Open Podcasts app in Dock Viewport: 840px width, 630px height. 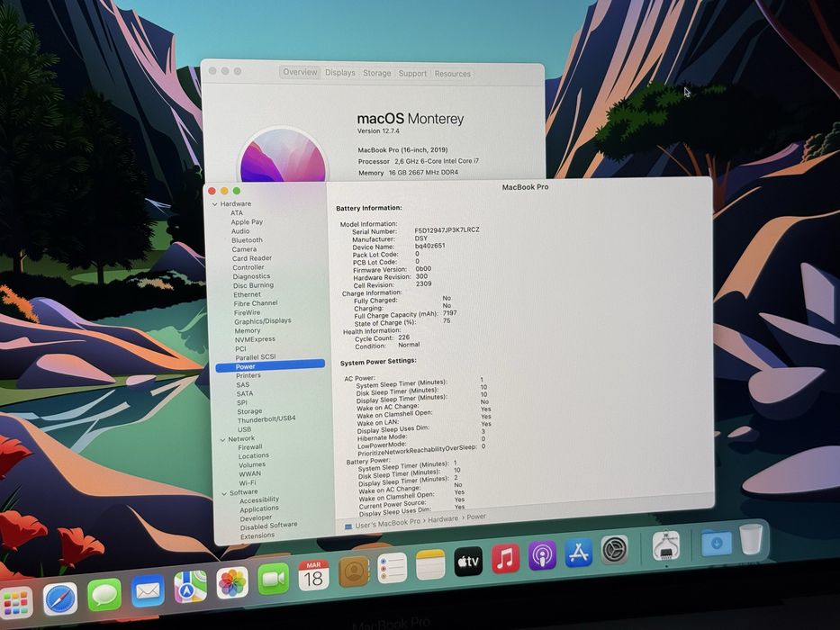(542, 555)
